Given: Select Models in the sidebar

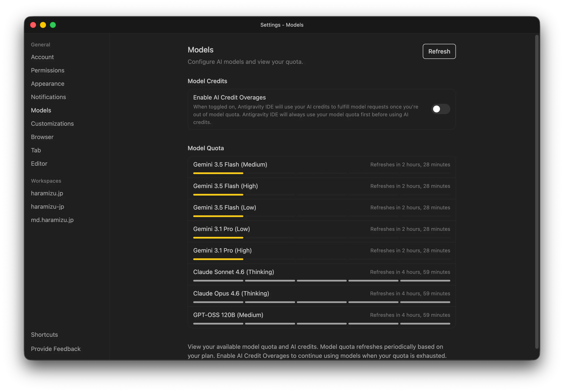Looking at the screenshot, I should tap(41, 110).
